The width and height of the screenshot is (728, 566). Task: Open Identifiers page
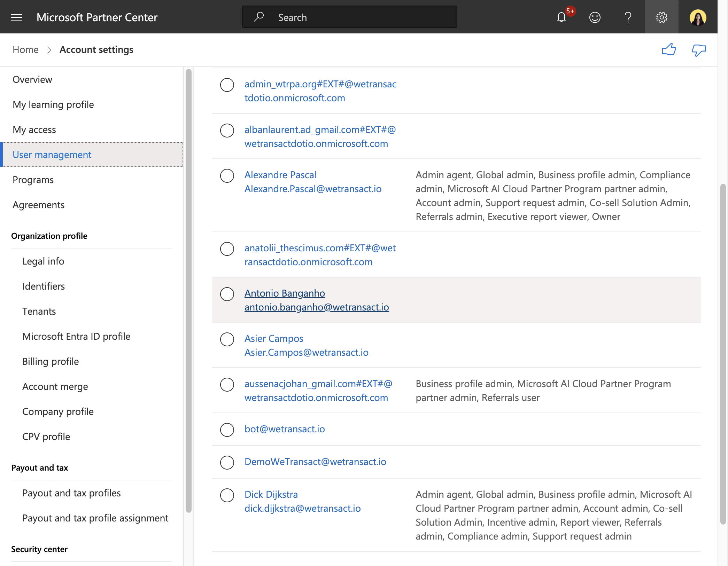[x=44, y=286]
